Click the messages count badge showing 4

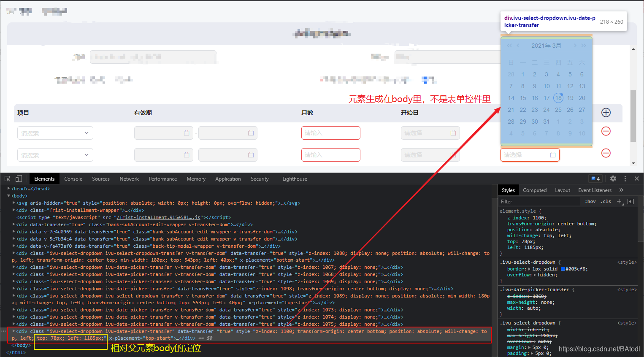pyautogui.click(x=595, y=179)
